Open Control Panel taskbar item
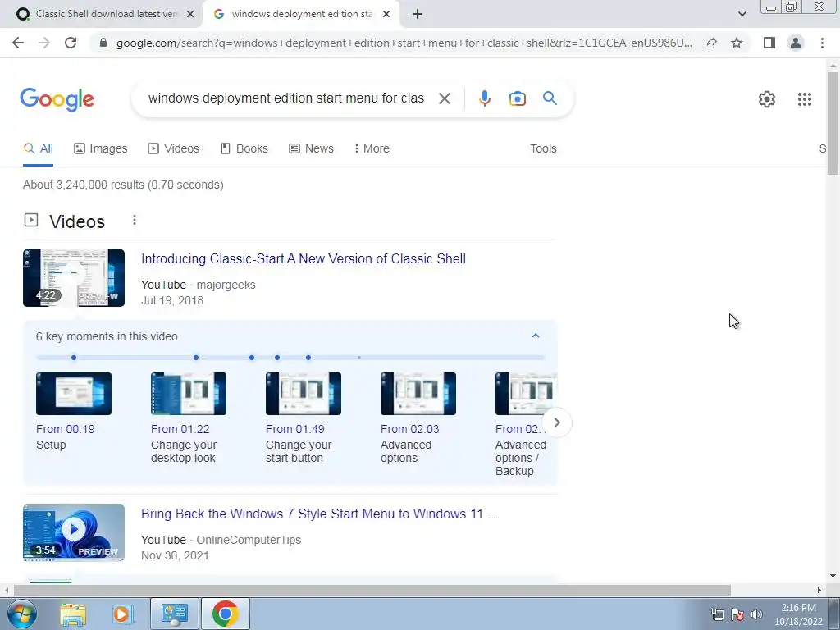Viewport: 840px width, 630px height. 175,614
